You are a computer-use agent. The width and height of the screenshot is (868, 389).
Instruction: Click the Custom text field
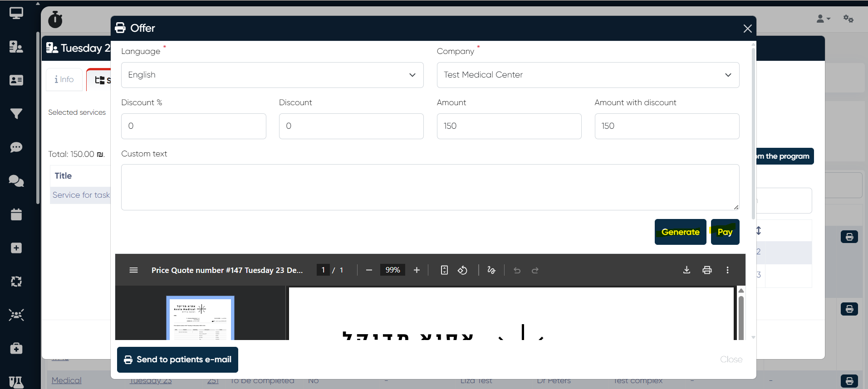430,187
